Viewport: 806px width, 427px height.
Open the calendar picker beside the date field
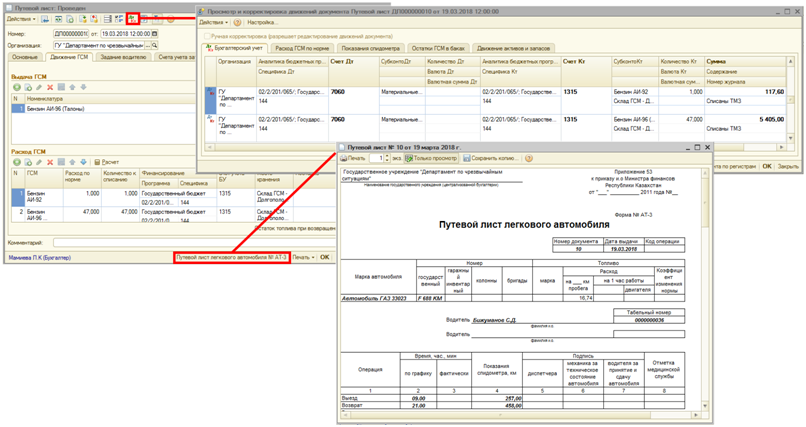pos(155,33)
